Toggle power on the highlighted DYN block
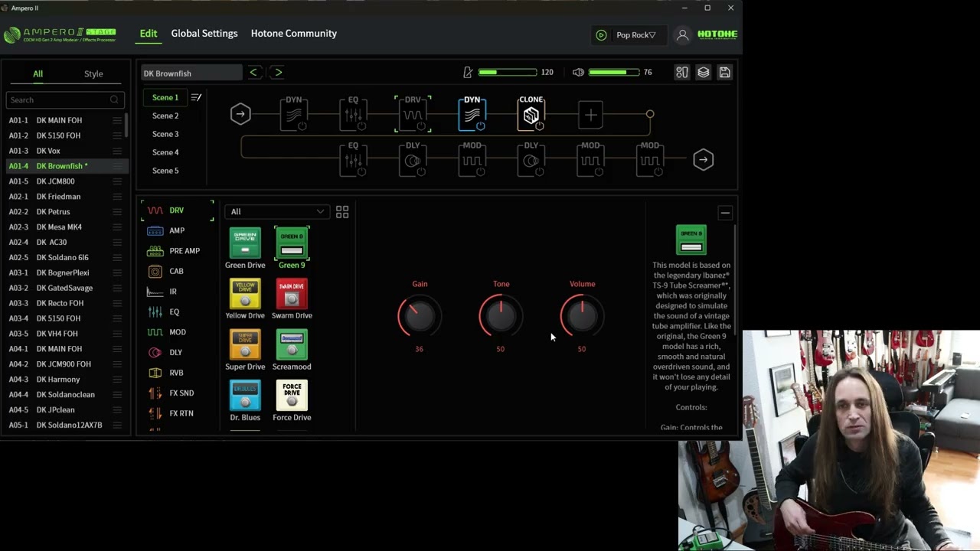Screen dimensions: 980x551 coord(481,126)
